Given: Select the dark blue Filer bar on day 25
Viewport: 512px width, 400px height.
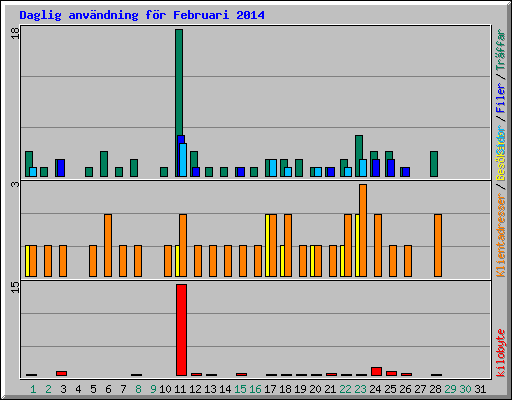Looking at the screenshot, I should [391, 168].
